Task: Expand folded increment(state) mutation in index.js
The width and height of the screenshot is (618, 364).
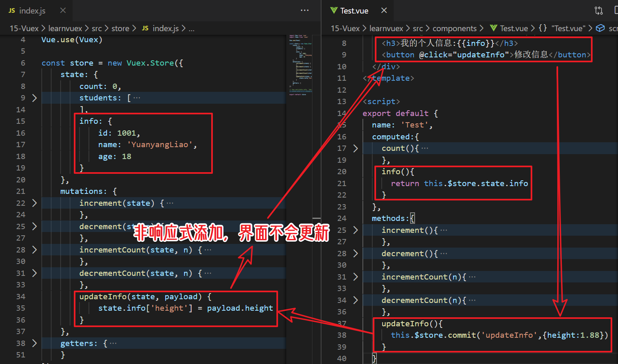Action: click(34, 203)
